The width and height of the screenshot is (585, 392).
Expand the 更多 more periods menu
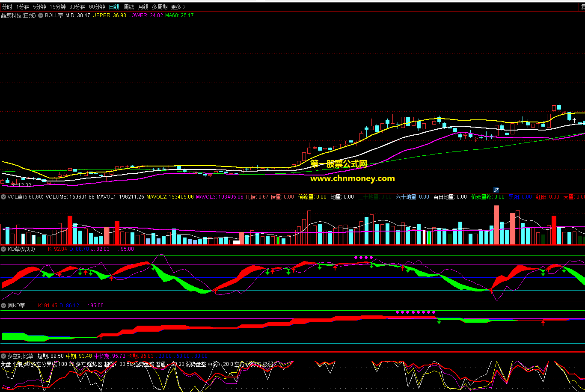(178, 7)
